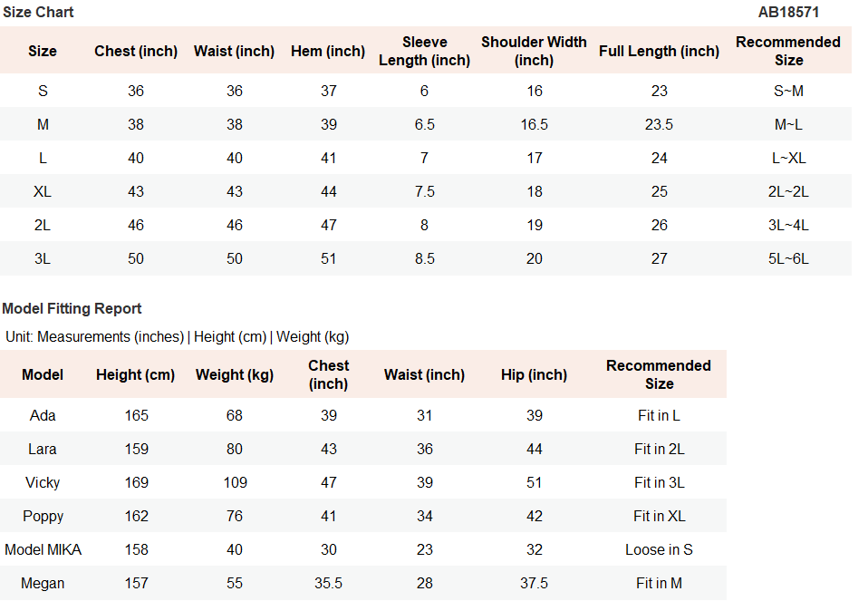Select the S~M recommended size cell
The width and height of the screenshot is (868, 601).
point(788,91)
